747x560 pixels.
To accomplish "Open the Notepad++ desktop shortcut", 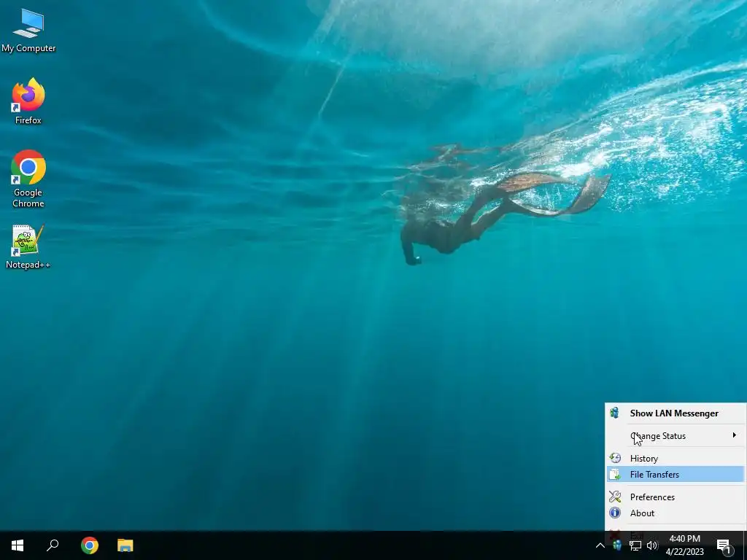I will click(x=28, y=246).
